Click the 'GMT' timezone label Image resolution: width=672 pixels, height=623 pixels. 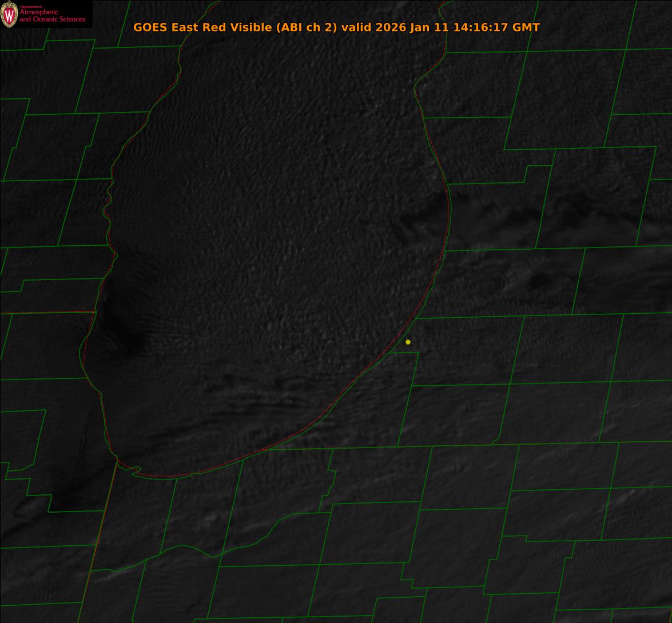[526, 27]
